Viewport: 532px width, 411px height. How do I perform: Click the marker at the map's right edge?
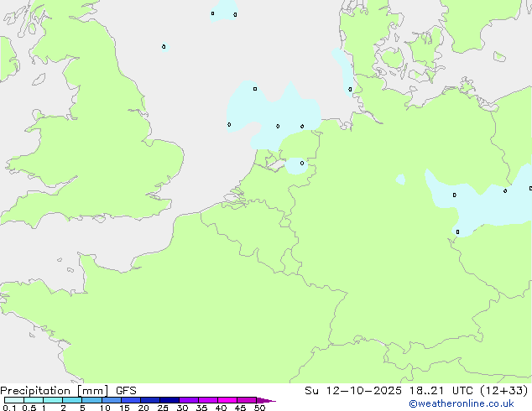(530, 188)
